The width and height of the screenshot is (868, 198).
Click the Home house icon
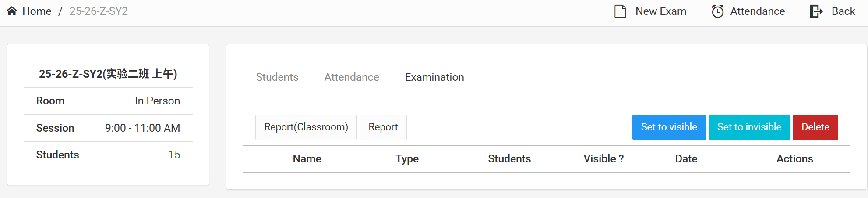click(12, 11)
